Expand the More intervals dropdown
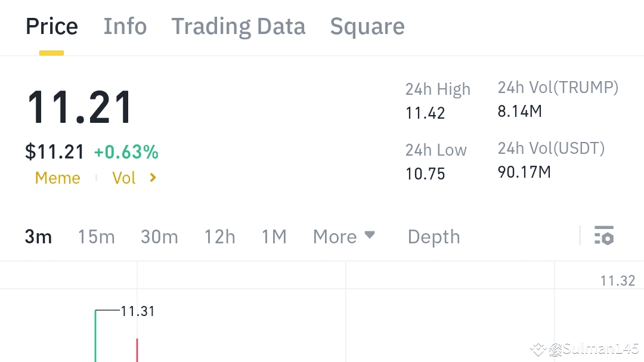644x362 pixels. tap(344, 237)
